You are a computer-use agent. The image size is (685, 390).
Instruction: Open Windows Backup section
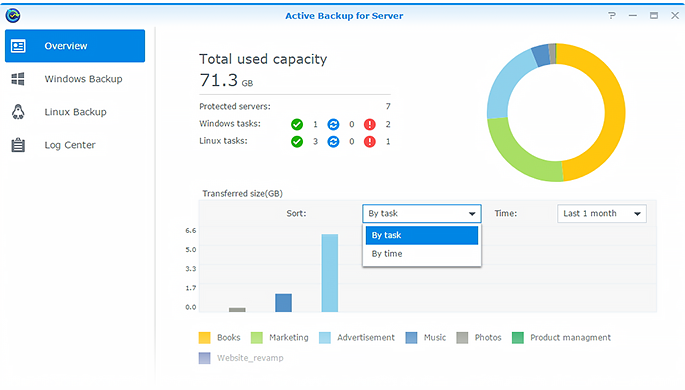click(75, 79)
